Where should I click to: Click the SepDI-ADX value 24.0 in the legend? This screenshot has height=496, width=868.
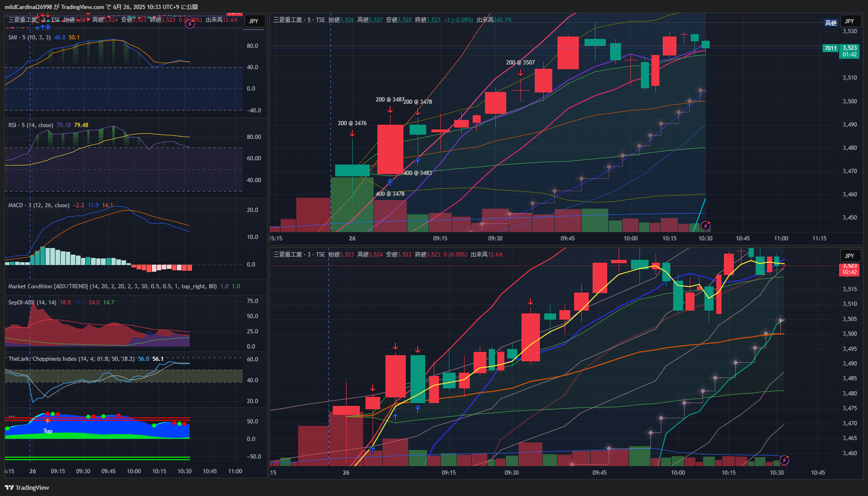(x=94, y=303)
